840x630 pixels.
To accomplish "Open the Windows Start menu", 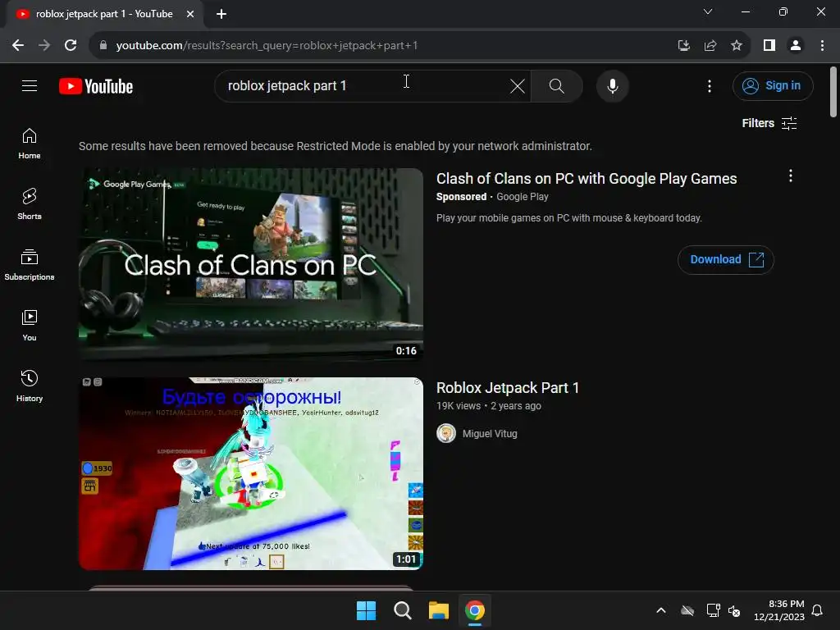I will pyautogui.click(x=366, y=610).
